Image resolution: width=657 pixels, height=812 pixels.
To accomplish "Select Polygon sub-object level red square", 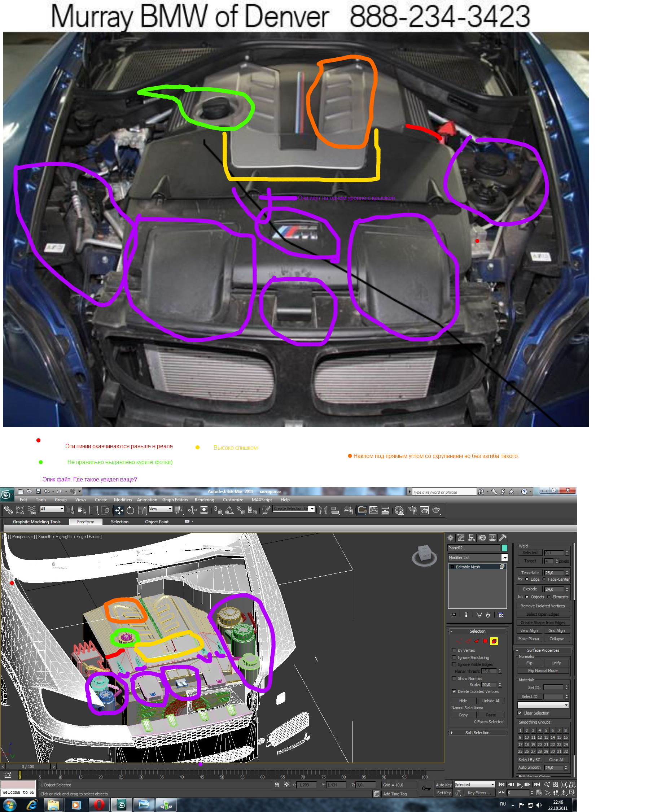I will tap(485, 641).
